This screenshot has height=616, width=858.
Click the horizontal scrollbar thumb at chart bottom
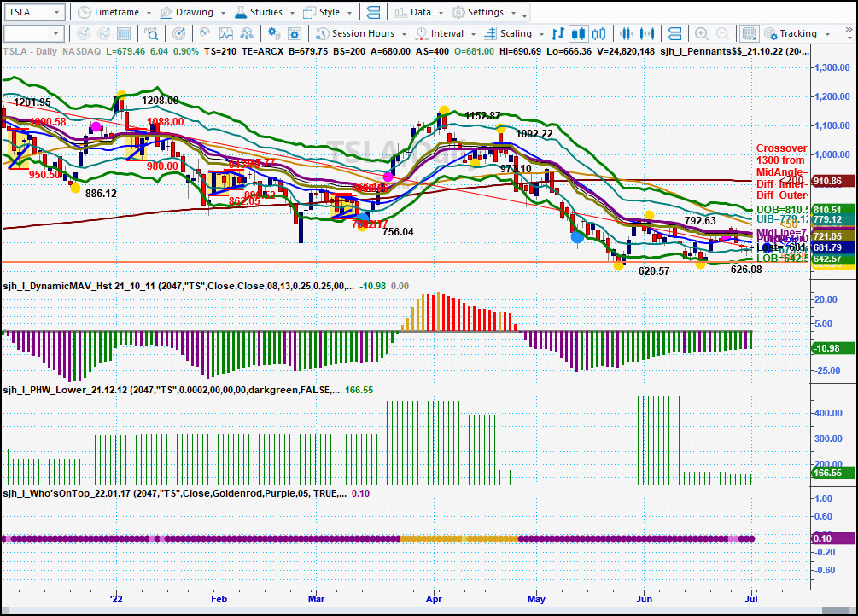pyautogui.click(x=836, y=611)
